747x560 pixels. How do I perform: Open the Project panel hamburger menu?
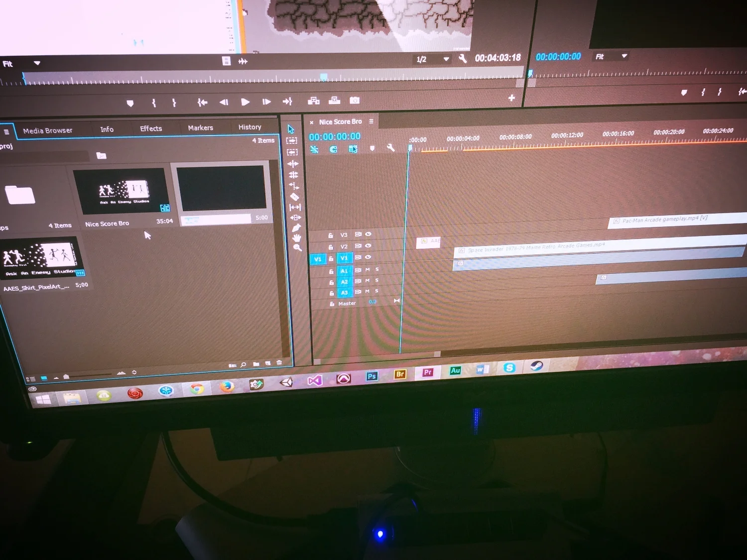[x=6, y=132]
